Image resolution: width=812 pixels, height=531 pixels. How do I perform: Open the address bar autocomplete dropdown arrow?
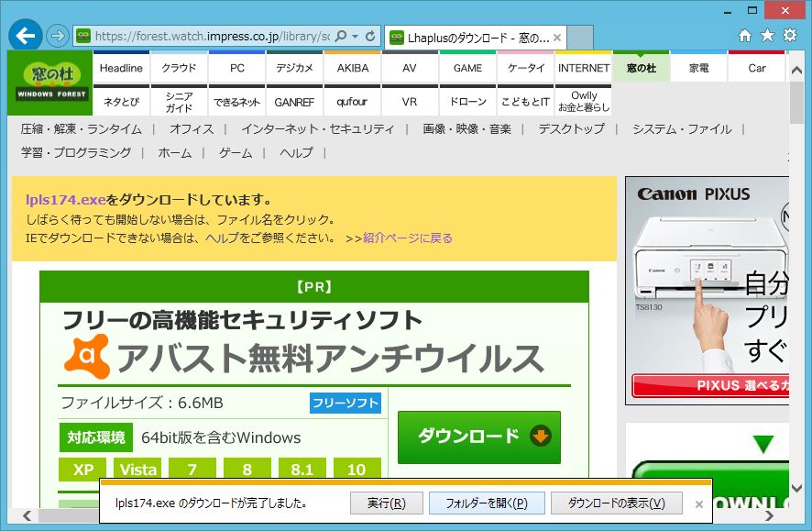pyautogui.click(x=354, y=37)
